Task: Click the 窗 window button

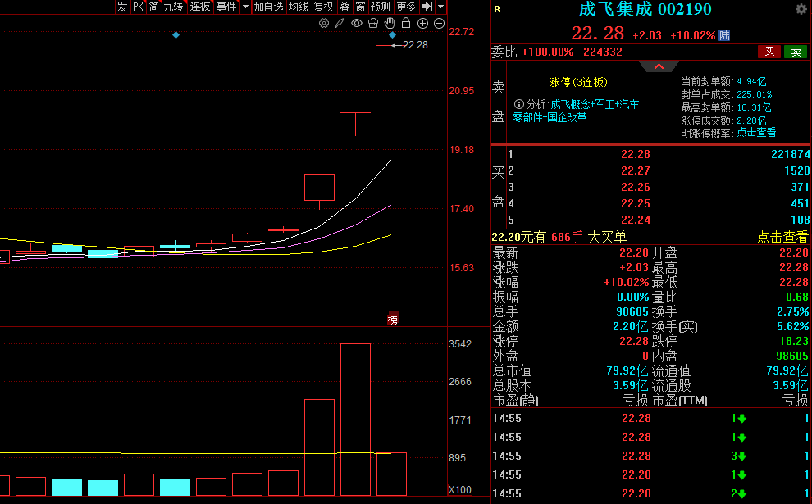Action: click(360, 7)
